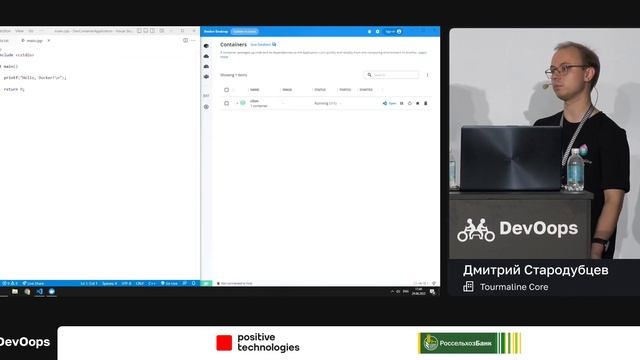Tick the select-all containers header checkbox
Screen dimensions: 640x360
227,90
